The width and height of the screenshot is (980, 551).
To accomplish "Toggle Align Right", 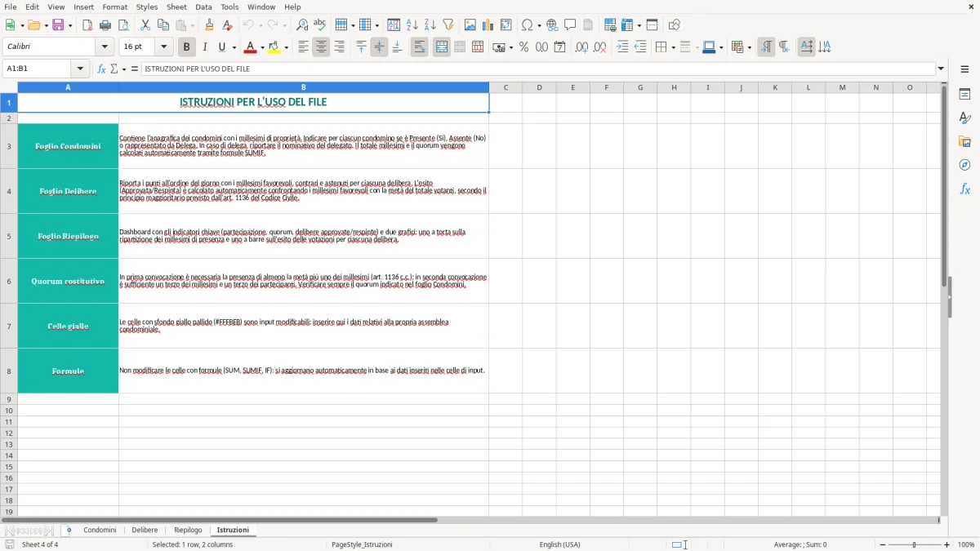I will point(339,47).
